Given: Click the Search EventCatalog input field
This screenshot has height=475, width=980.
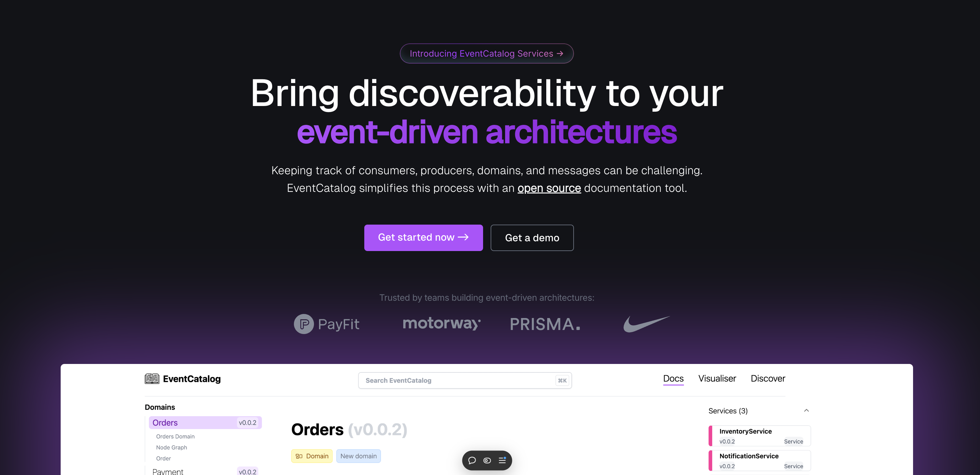Looking at the screenshot, I should point(464,380).
